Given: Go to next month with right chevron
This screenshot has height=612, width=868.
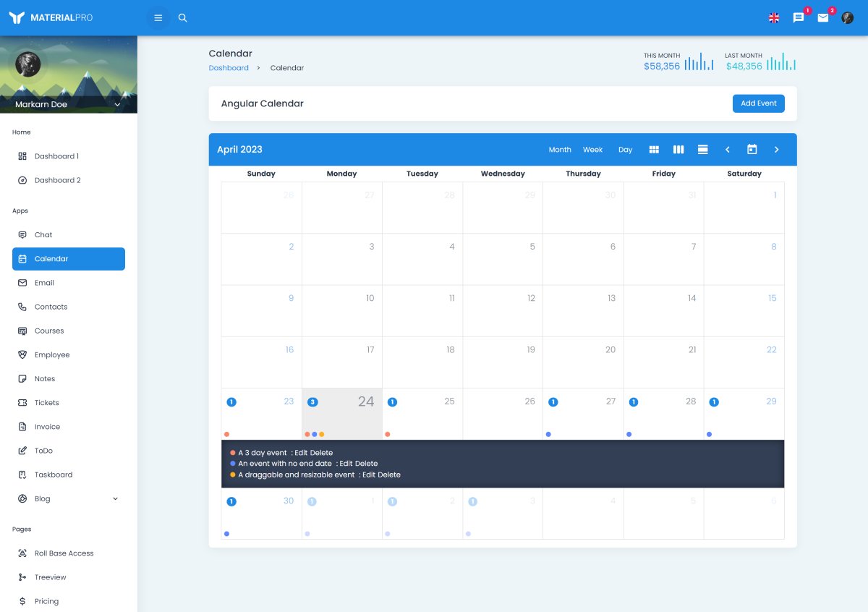Looking at the screenshot, I should [776, 150].
